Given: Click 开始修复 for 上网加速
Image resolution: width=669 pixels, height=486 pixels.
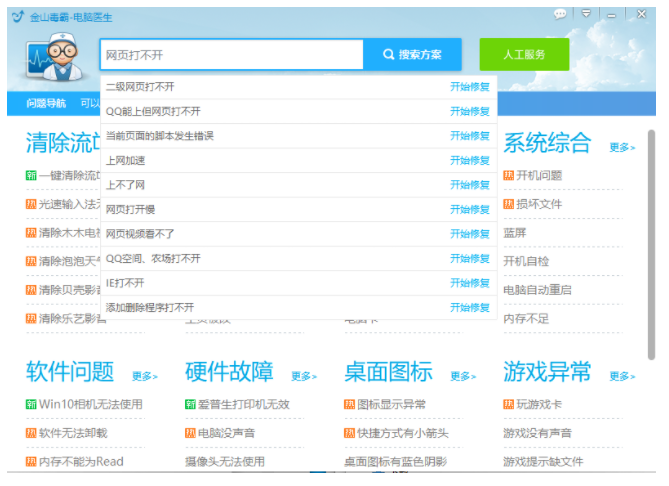Looking at the screenshot, I should [x=469, y=160].
